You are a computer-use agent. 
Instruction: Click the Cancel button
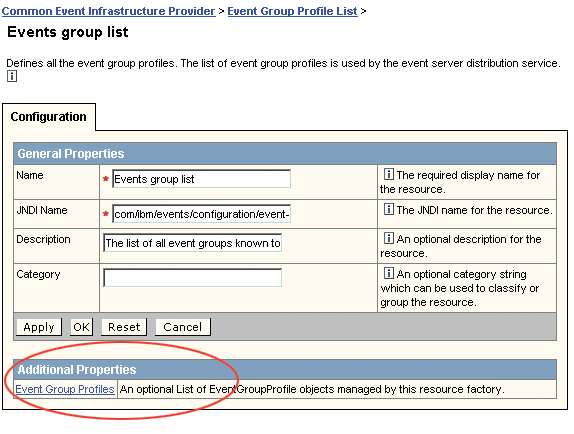183,327
